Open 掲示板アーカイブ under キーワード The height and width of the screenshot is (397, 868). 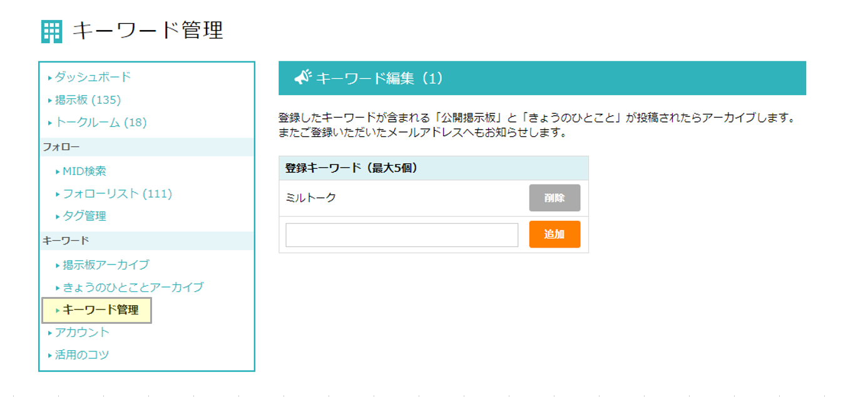coord(106,265)
